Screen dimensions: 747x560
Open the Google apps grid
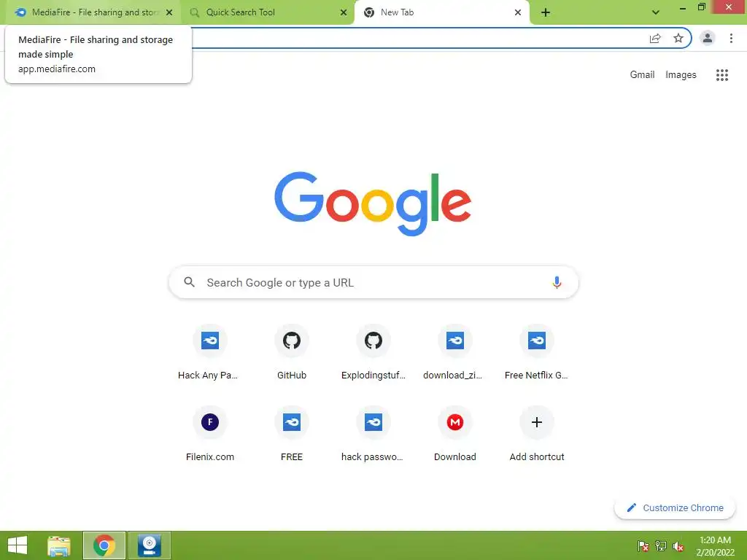click(x=721, y=75)
